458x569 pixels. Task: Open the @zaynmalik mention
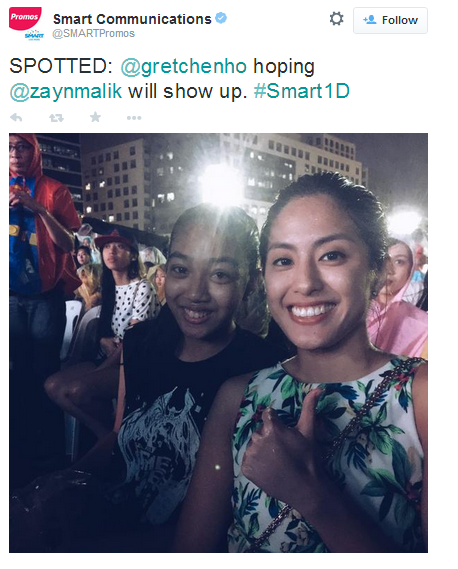[x=66, y=91]
